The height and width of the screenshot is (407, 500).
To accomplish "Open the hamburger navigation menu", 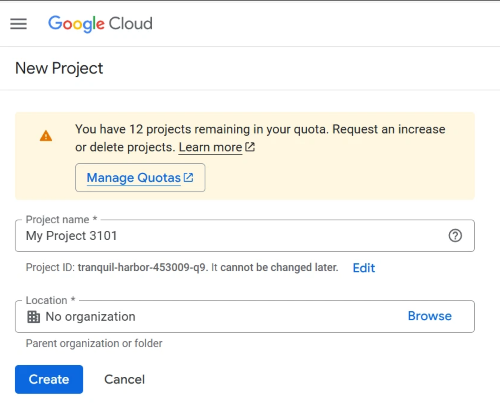I will (x=18, y=24).
